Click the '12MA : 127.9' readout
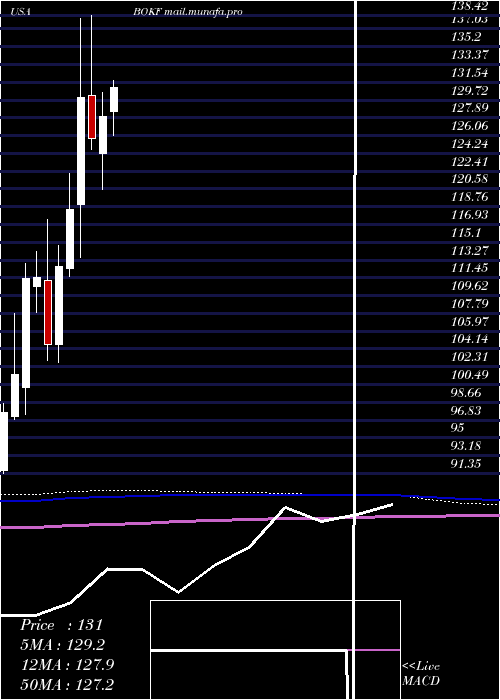The height and width of the screenshot is (700, 500). click(67, 665)
